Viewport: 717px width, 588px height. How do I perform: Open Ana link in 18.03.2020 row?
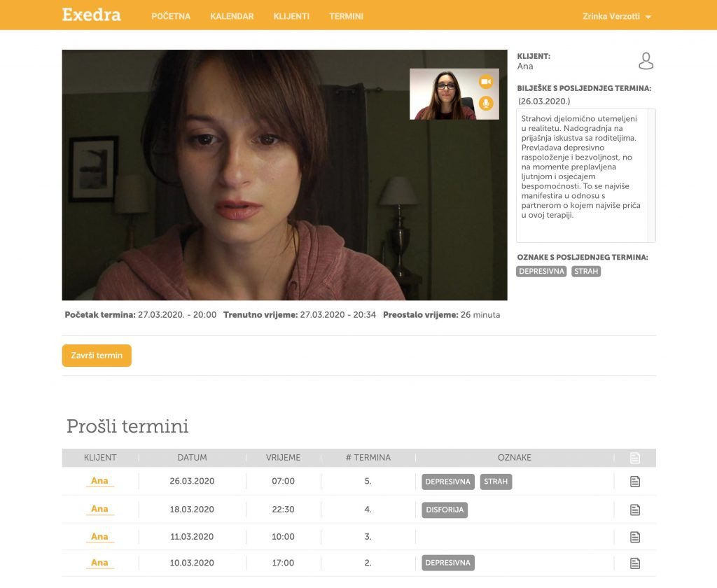(99, 509)
